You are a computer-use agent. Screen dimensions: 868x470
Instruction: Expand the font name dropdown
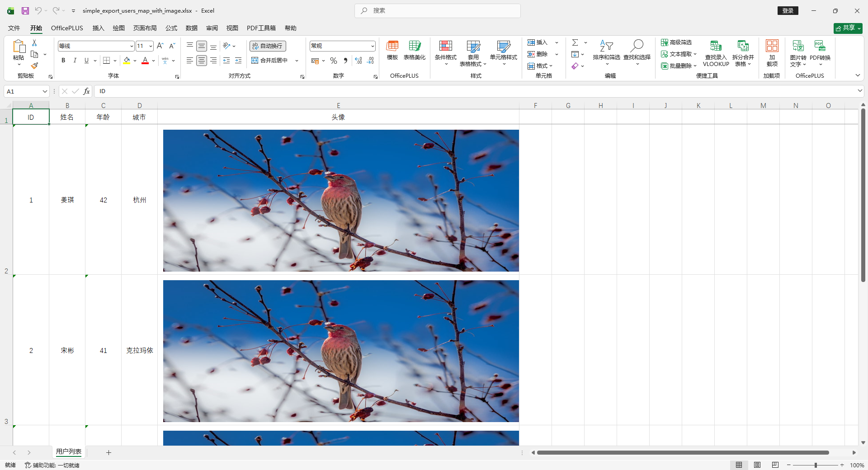click(132, 46)
